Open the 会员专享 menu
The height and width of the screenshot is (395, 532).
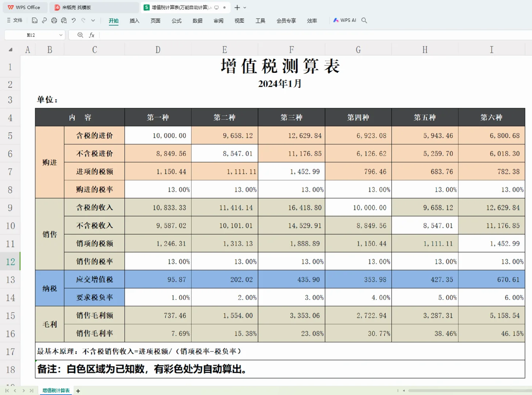286,21
